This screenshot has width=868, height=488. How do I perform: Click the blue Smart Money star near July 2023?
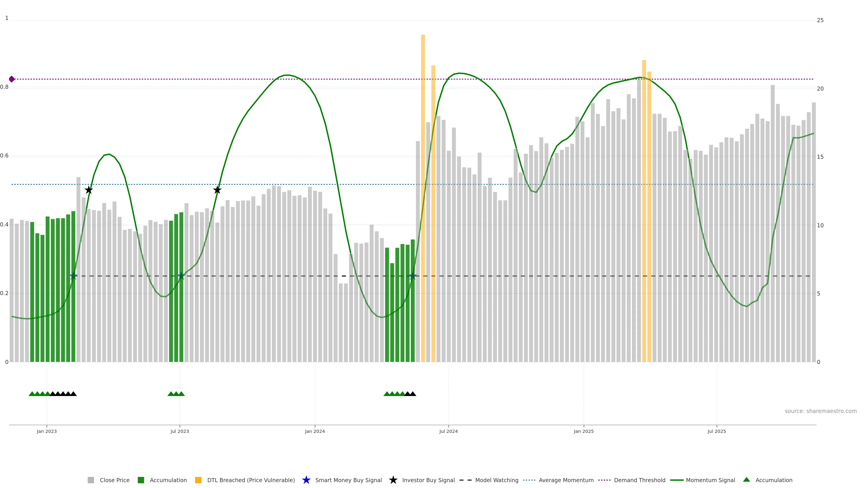(181, 276)
